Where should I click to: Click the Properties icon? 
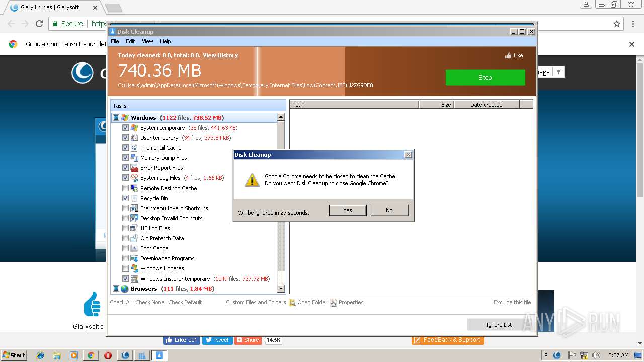pos(334,303)
